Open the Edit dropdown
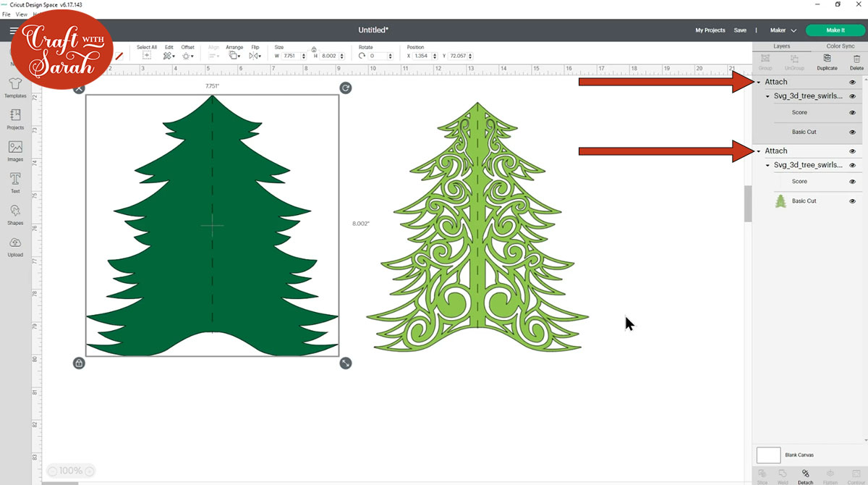 [169, 55]
